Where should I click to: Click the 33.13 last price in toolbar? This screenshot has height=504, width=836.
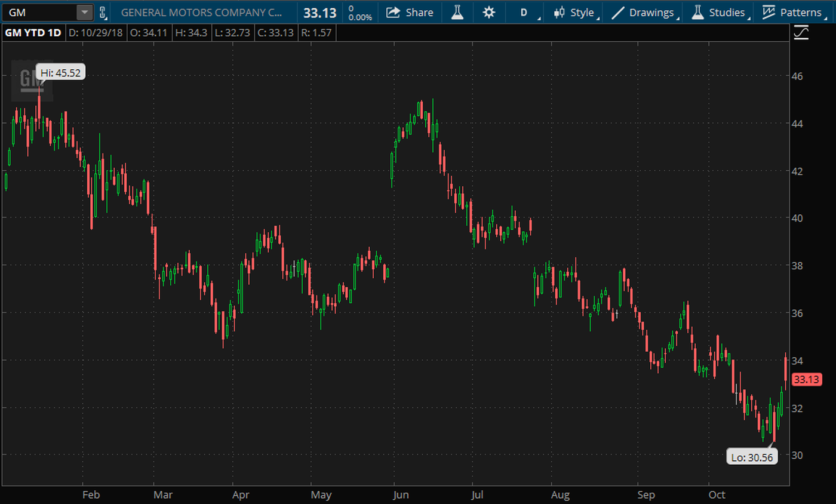(x=319, y=13)
